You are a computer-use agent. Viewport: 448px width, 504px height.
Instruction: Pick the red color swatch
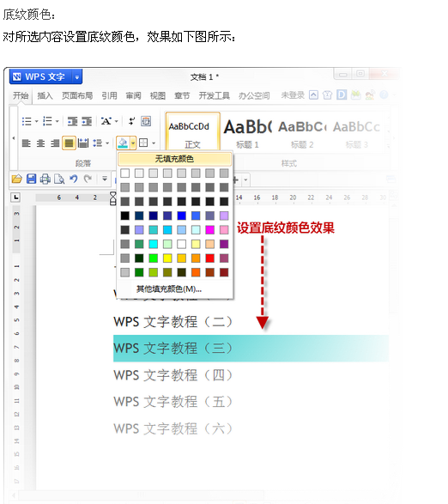(210, 258)
